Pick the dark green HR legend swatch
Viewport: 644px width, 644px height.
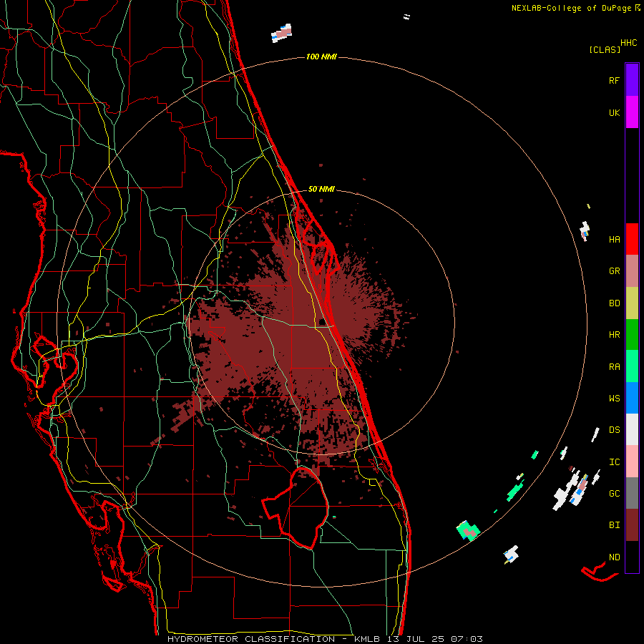(x=632, y=335)
